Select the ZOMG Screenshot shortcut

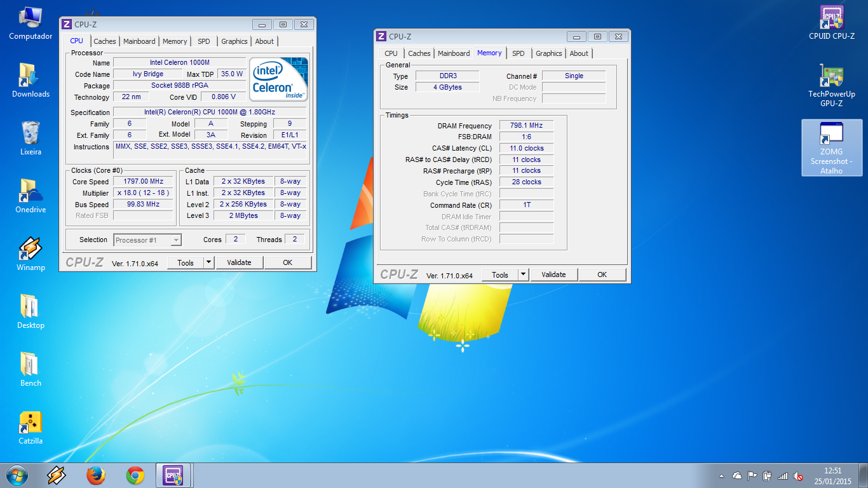coord(832,148)
